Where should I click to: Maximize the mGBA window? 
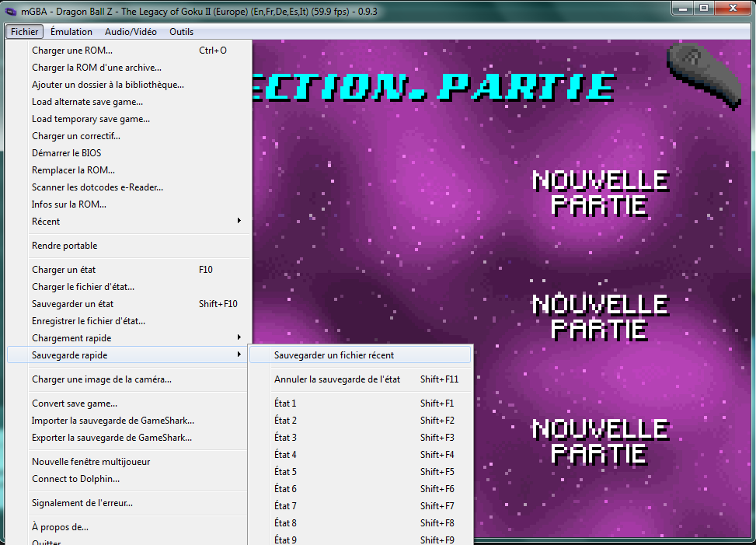pos(704,9)
